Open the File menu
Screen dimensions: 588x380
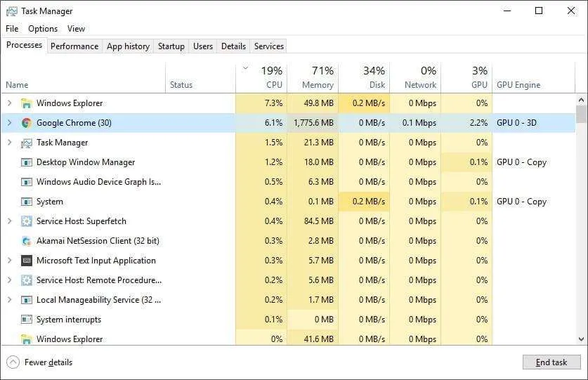(x=12, y=29)
